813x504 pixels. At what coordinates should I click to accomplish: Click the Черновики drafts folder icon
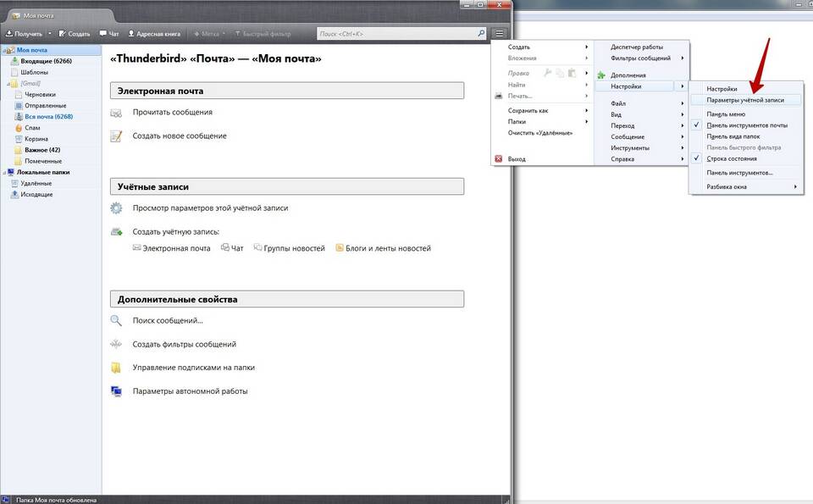coord(19,94)
